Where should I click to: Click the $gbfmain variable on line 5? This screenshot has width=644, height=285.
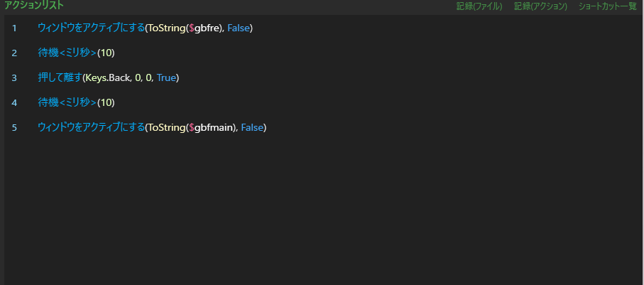(212, 128)
